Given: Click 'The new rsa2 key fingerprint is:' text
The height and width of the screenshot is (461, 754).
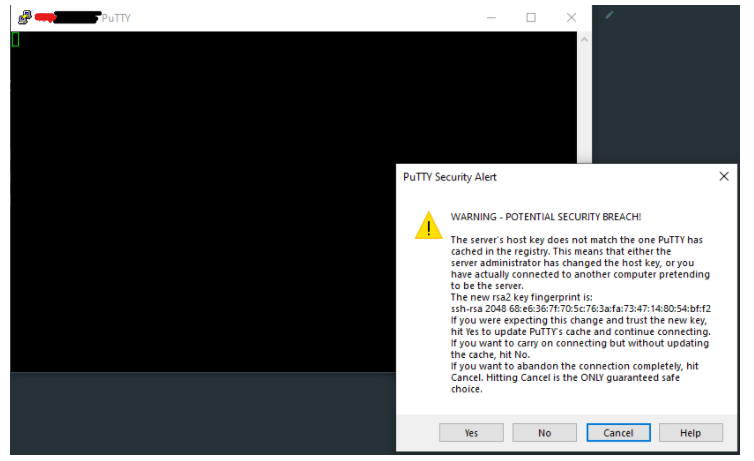Looking at the screenshot, I should [x=521, y=297].
